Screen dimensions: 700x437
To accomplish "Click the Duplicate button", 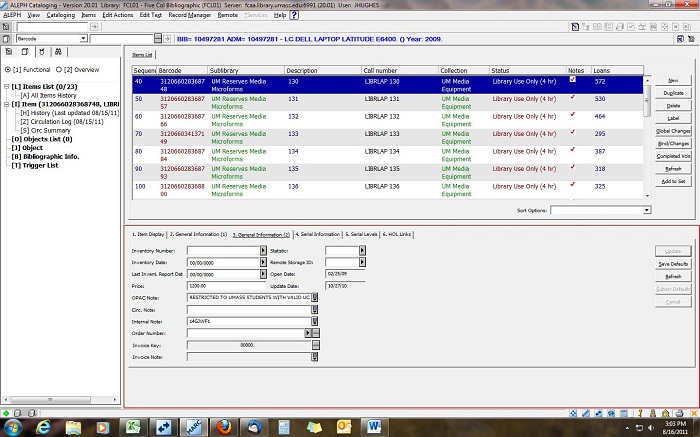I will click(x=673, y=92).
